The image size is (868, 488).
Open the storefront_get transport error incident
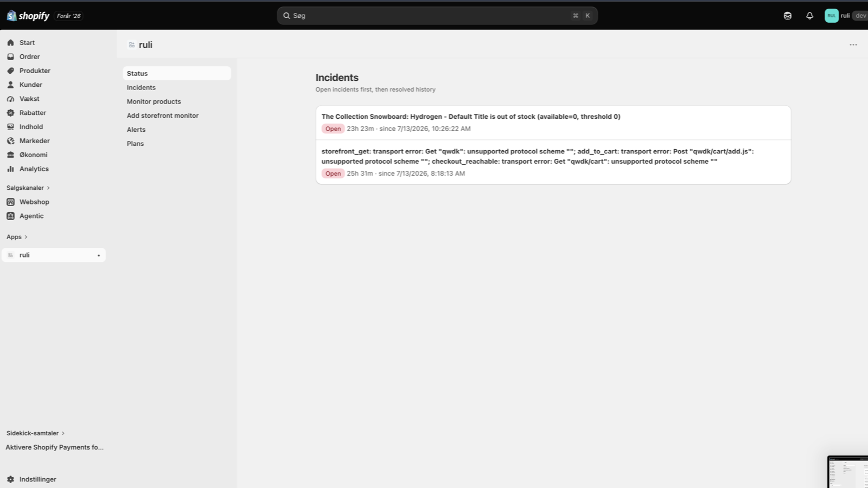pyautogui.click(x=553, y=162)
